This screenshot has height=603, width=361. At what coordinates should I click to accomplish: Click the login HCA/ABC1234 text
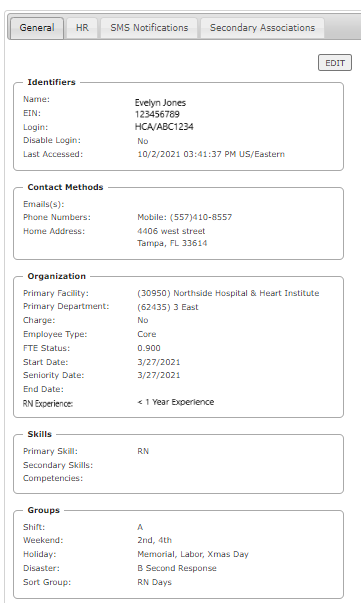pyautogui.click(x=164, y=127)
